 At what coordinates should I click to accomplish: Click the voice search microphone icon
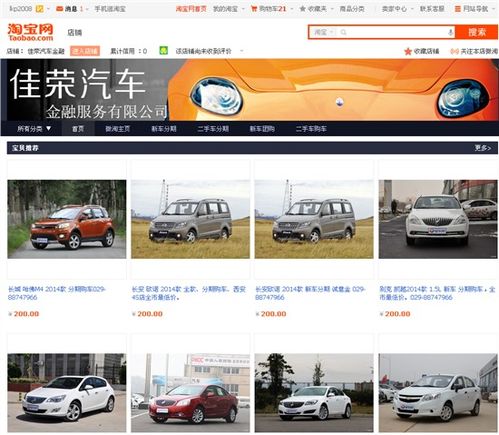(x=450, y=32)
